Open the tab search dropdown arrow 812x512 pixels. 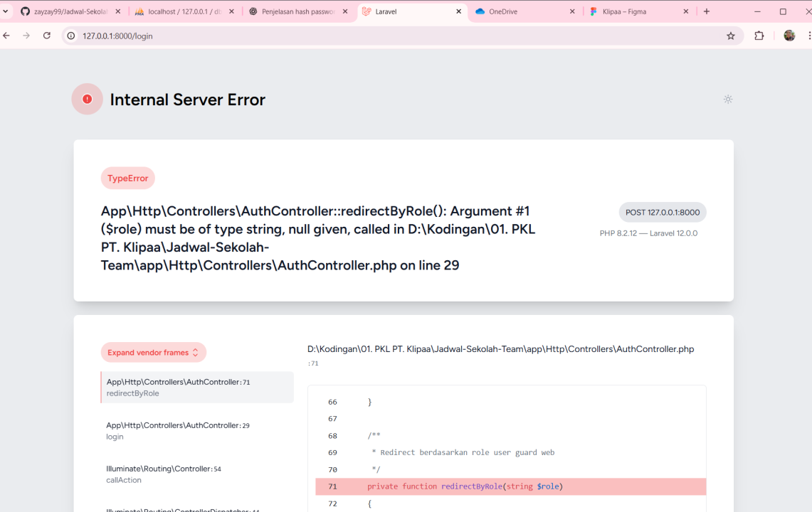point(6,11)
